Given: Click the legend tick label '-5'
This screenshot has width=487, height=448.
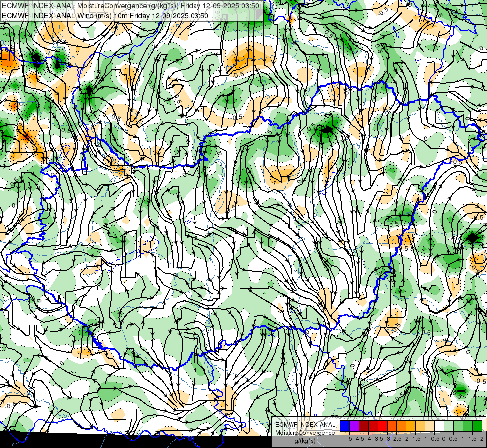Looking at the screenshot, I should [349, 439].
